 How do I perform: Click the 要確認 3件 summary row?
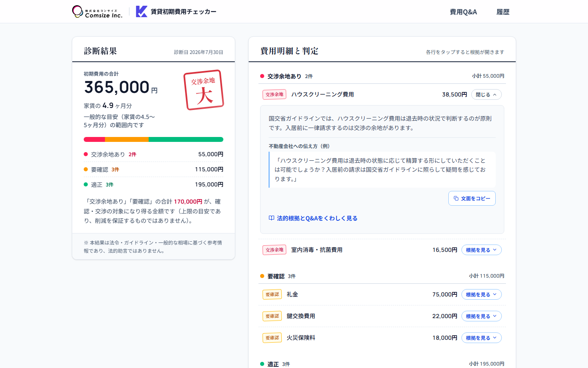pyautogui.click(x=154, y=169)
